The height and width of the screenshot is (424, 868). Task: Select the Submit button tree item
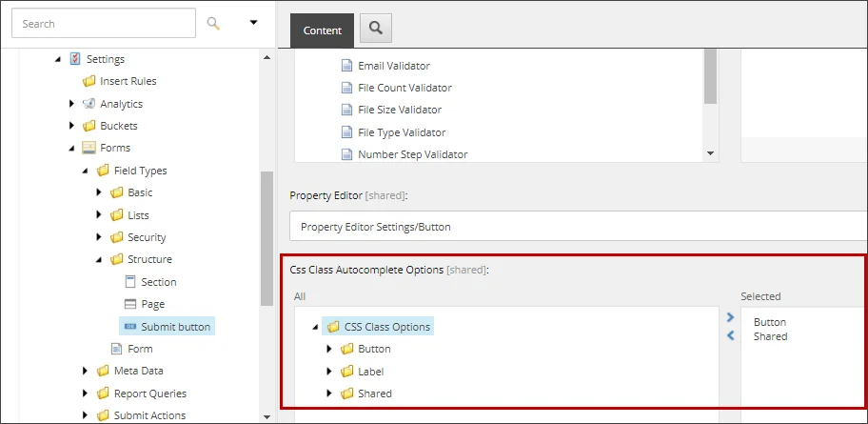point(175,327)
